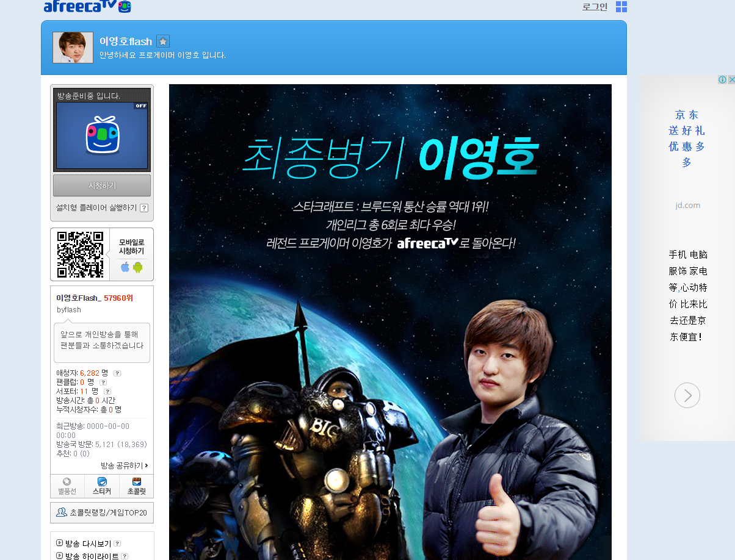Click the 57960위 ranking text
Image resolution: width=735 pixels, height=560 pixels.
pyautogui.click(x=118, y=298)
